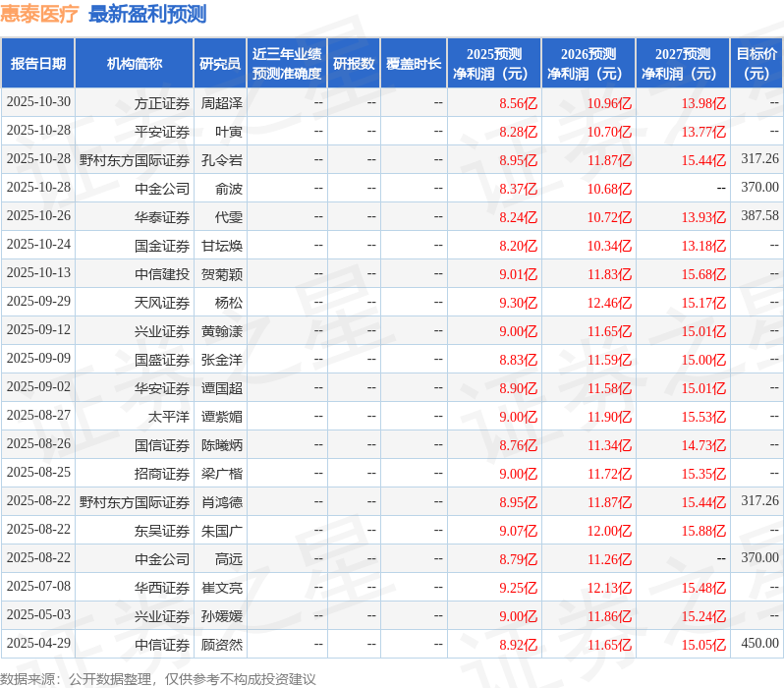Viewport: 784px width, 688px height.
Task: Click the 惠泰医疗 title text
Action: [39, 14]
